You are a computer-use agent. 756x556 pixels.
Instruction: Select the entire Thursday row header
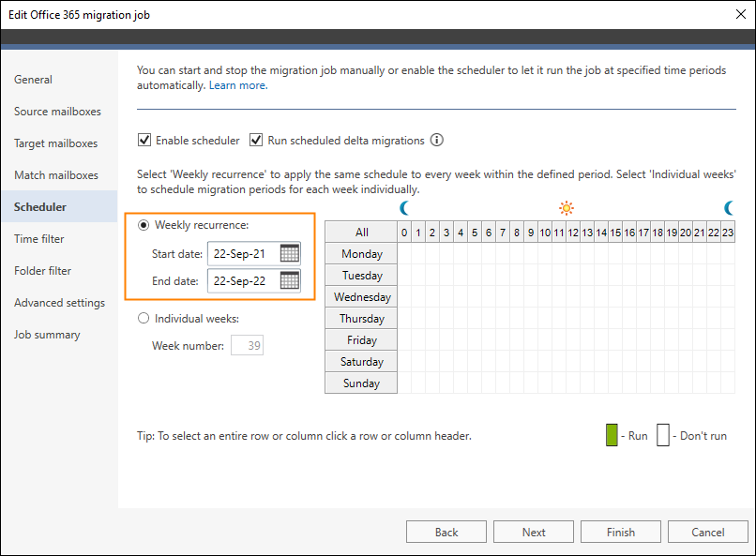[x=361, y=319]
